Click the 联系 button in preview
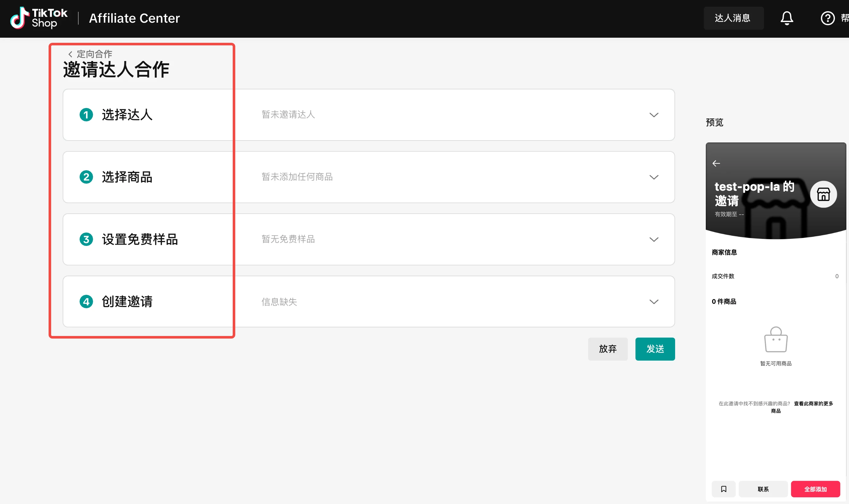 coord(763,489)
